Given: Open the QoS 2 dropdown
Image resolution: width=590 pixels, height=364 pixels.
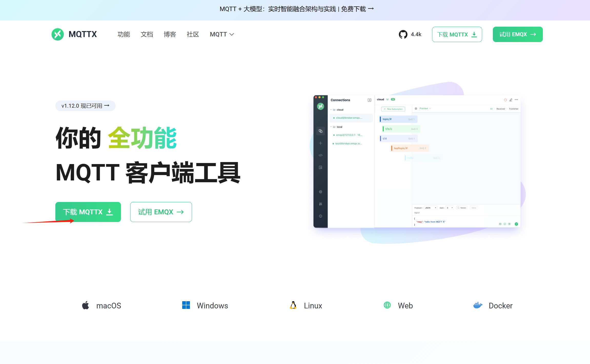Looking at the screenshot, I should click(450, 208).
